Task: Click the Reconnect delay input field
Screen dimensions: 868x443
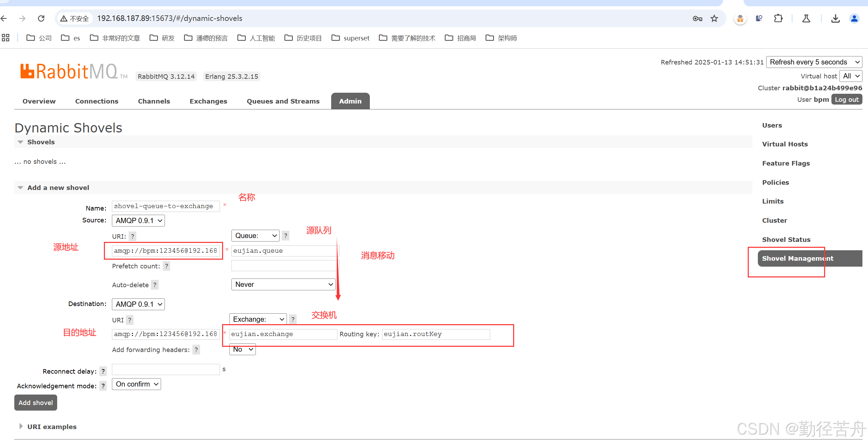Action: (166, 369)
